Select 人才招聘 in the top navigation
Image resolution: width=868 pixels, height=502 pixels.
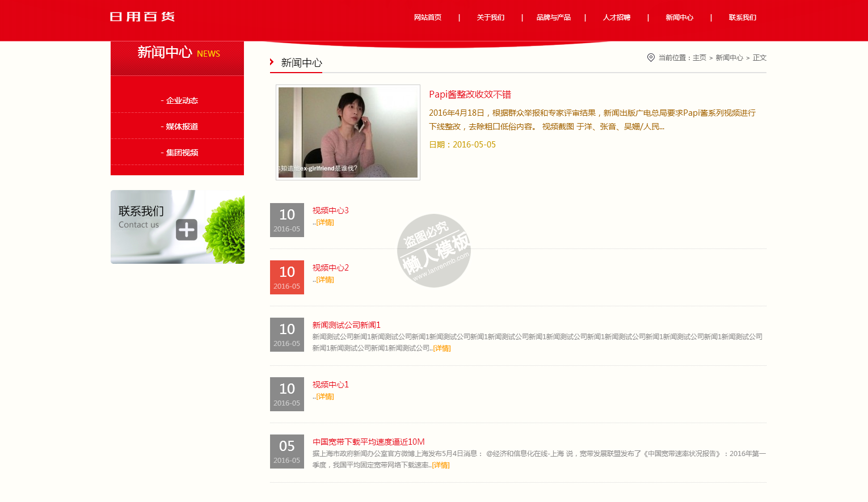(x=617, y=18)
